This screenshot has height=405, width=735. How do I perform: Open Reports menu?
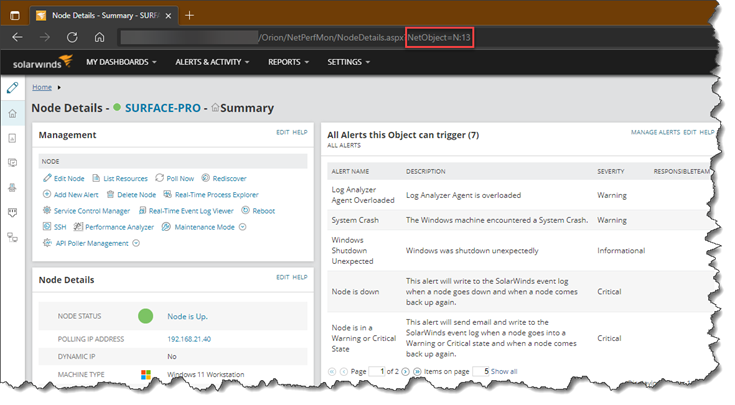click(288, 62)
